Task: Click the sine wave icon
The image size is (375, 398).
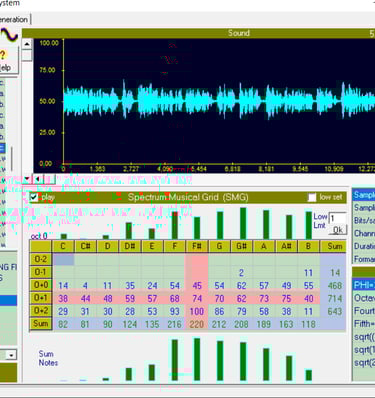Action: pyautogui.click(x=8, y=35)
